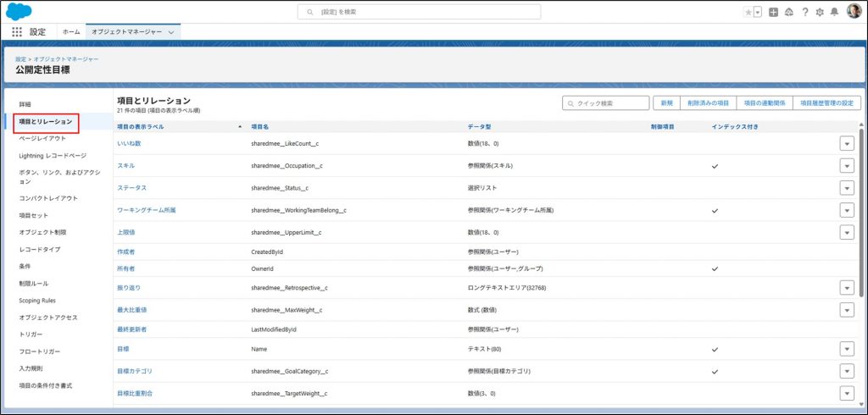Select ページレイアウト in the sidebar
Viewport: 868px width, 415px height.
click(x=42, y=138)
